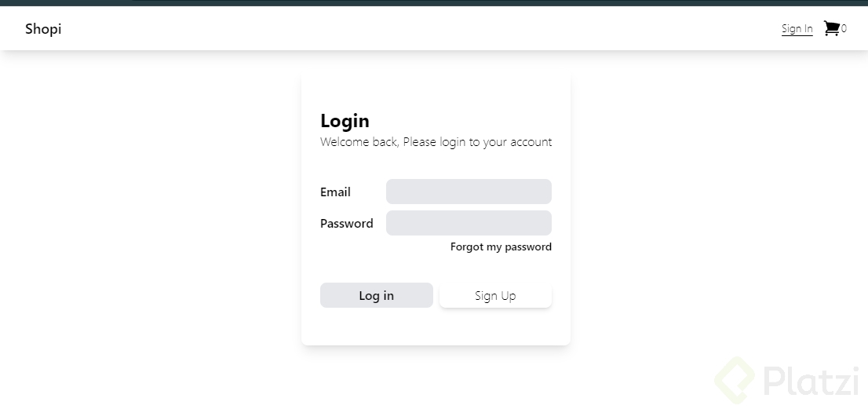Focus the Email input field

tap(469, 192)
